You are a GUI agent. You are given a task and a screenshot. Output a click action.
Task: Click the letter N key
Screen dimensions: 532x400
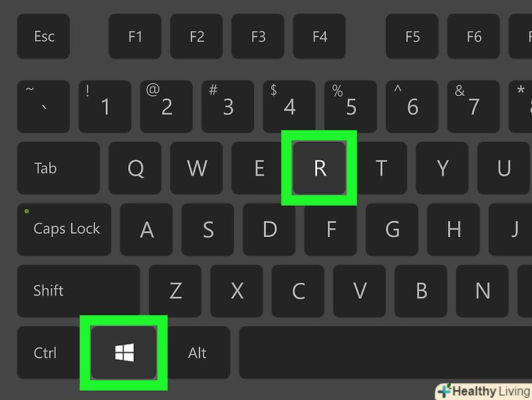[x=482, y=291]
